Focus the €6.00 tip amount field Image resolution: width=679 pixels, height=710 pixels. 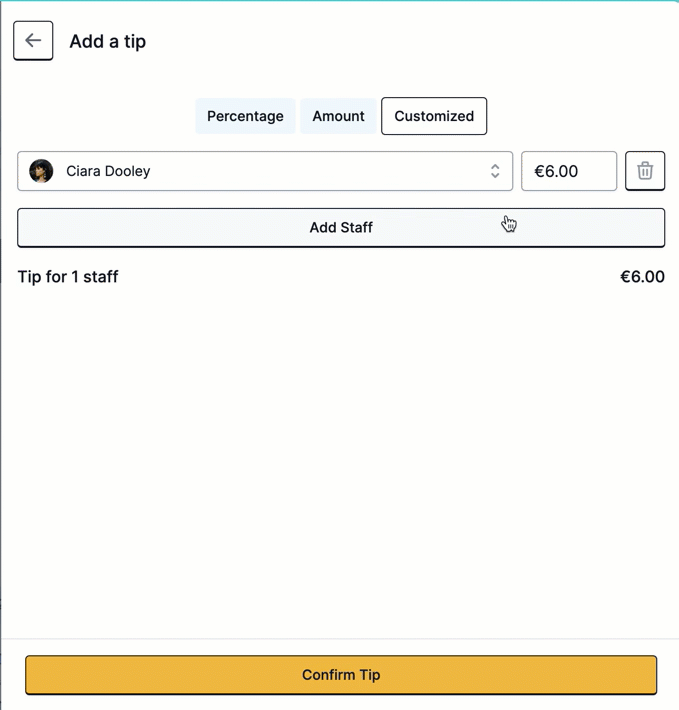tap(569, 171)
